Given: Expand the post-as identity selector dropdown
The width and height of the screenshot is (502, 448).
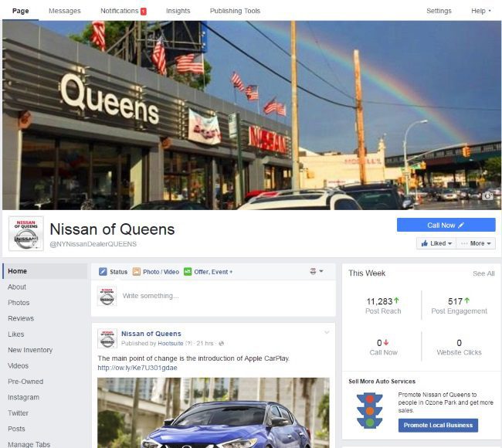Looking at the screenshot, I should [317, 271].
